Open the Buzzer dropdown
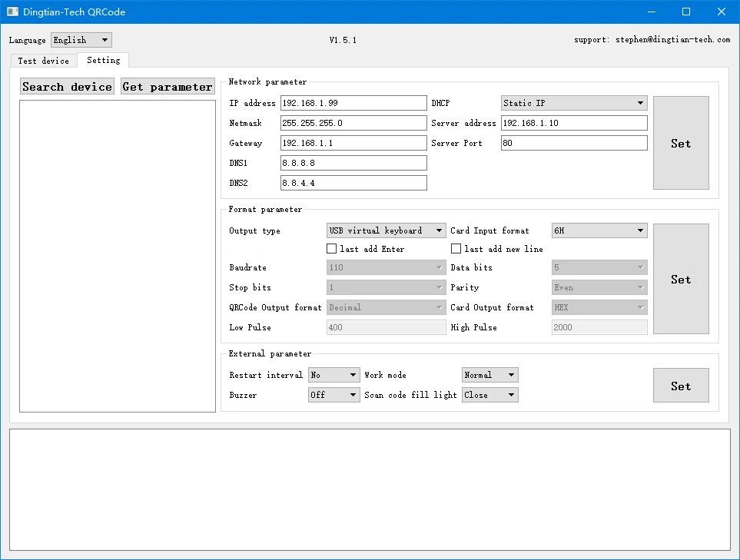Viewport: 740px width, 560px height. coord(334,395)
